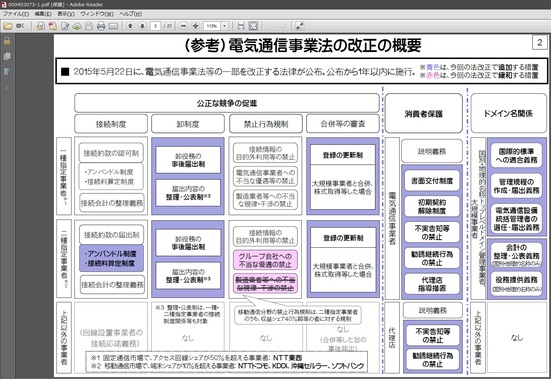Open the zoom percentage dropdown arrow

coord(225,26)
